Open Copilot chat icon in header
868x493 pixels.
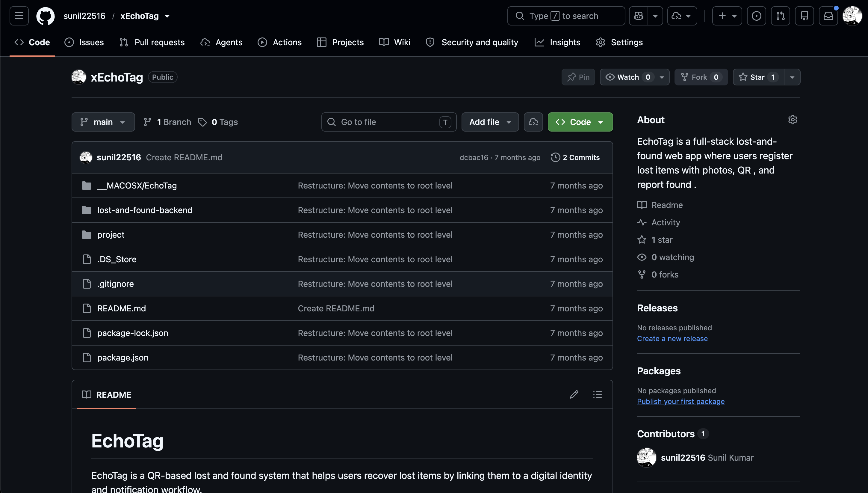point(639,16)
